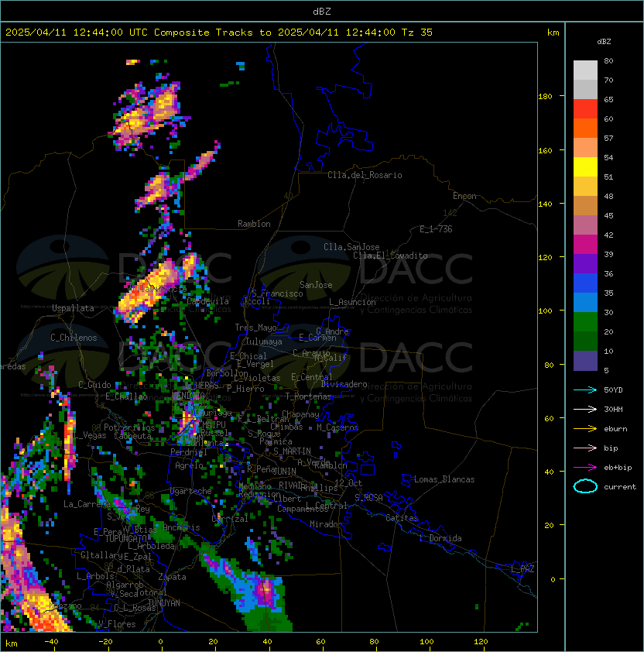Viewport: 644px width, 652px height.
Task: Click the Lomas_Blancas label
Action: pyautogui.click(x=444, y=479)
